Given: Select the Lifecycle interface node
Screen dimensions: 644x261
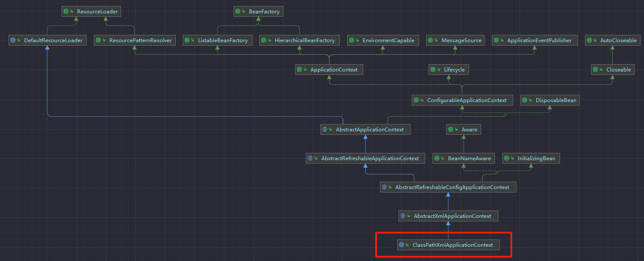Looking at the screenshot, I should click(448, 69).
